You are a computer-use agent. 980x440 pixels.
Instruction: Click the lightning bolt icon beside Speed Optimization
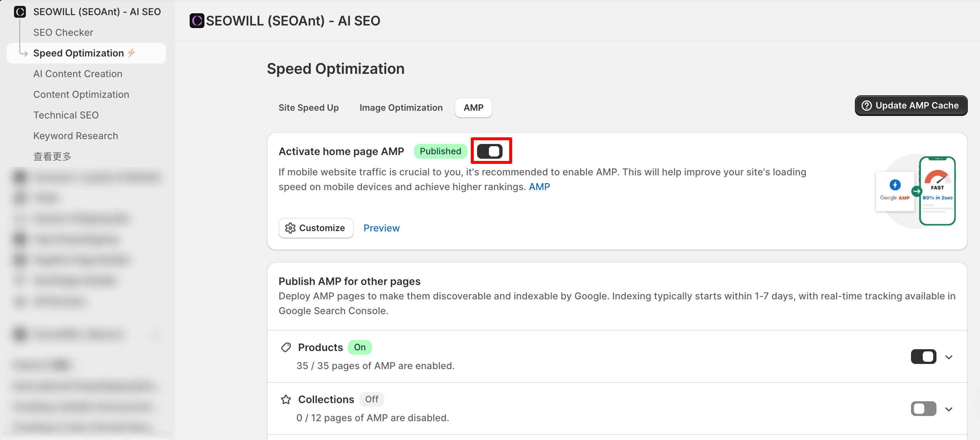click(x=132, y=52)
